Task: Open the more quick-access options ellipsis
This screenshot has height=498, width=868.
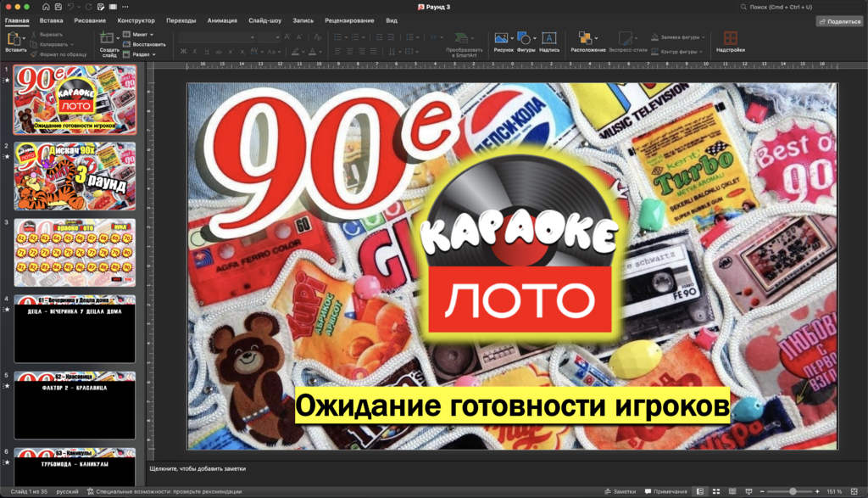Action: pos(125,7)
